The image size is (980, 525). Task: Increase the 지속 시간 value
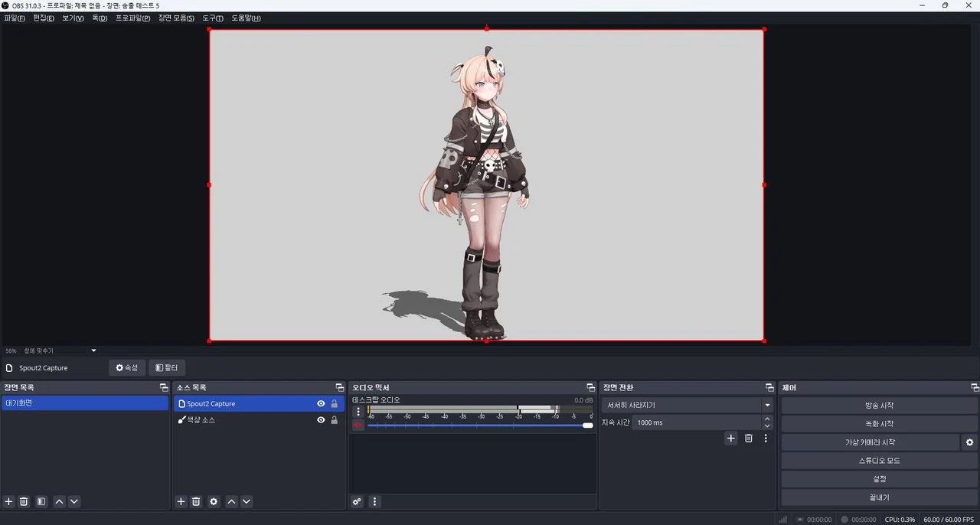767,419
